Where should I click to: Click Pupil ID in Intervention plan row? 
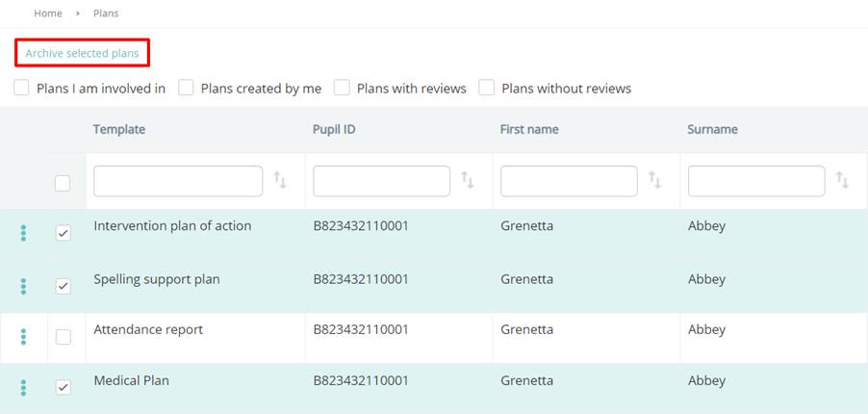coord(361,226)
